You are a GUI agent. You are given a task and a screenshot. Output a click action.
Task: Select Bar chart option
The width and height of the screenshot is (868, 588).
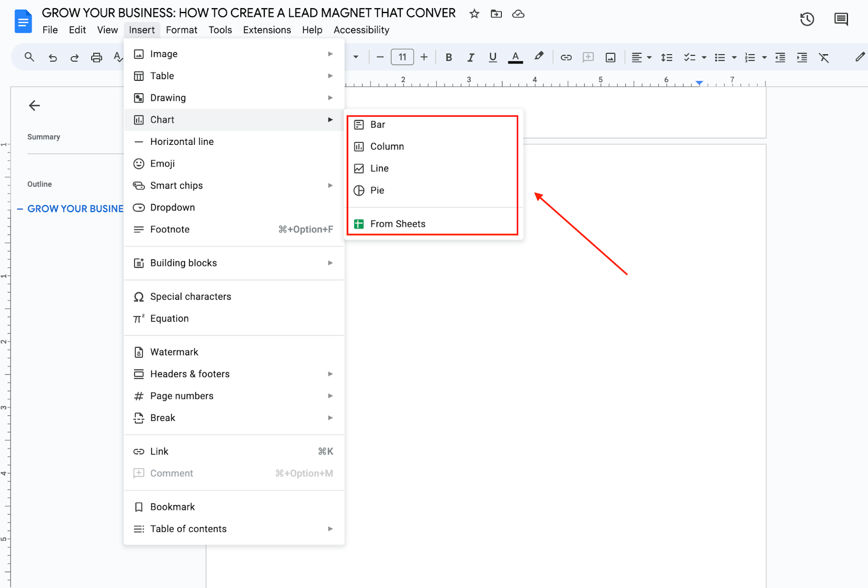click(x=432, y=125)
